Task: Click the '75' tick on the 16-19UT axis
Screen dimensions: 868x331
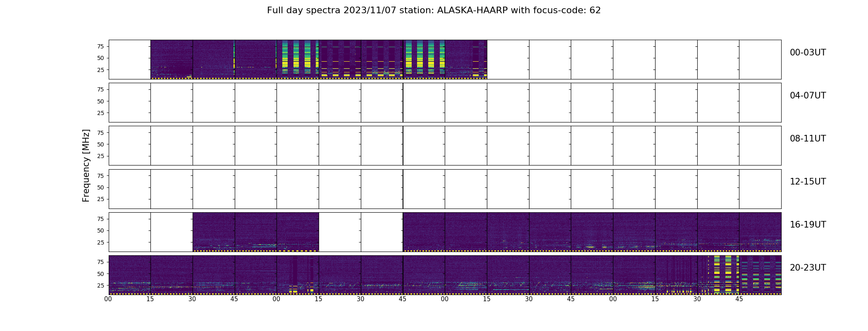Action: (100, 219)
